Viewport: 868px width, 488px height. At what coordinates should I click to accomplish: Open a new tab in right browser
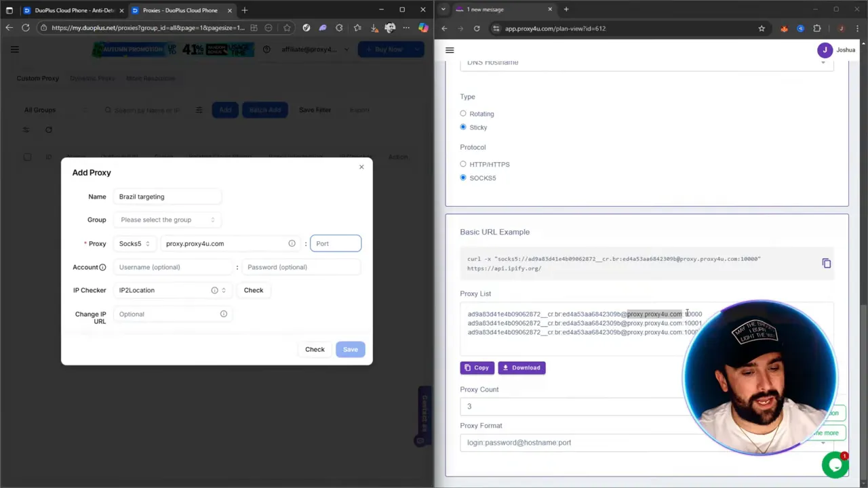pos(566,9)
